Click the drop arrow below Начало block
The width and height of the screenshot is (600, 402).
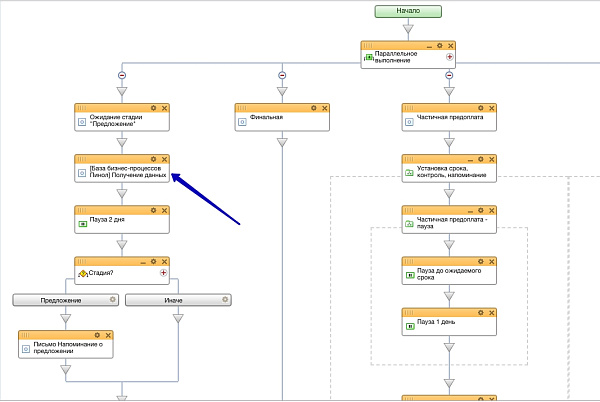tap(408, 29)
